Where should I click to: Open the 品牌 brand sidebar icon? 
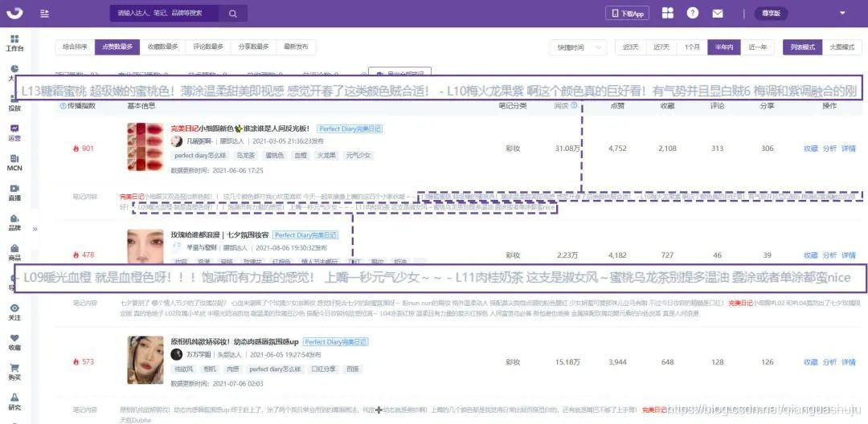coord(14,222)
